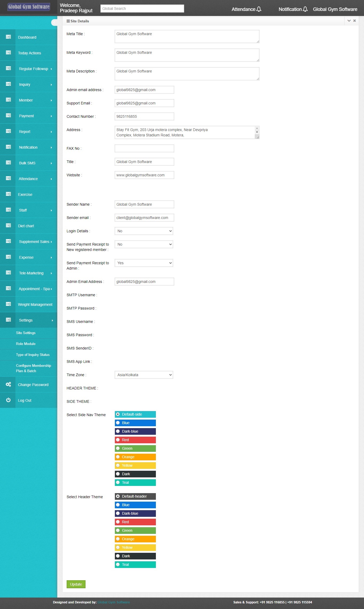This screenshot has width=364, height=609.
Task: Click the Member sidebar icon
Action: click(8, 100)
